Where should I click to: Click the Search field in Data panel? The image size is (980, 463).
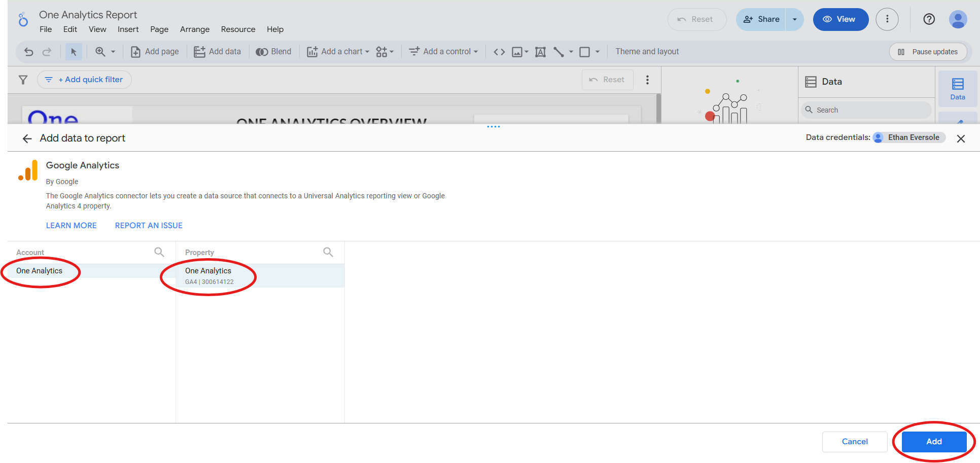866,110
